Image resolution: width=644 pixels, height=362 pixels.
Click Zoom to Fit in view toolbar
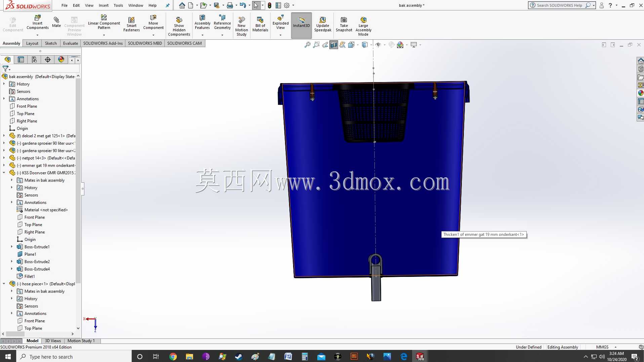[308, 45]
